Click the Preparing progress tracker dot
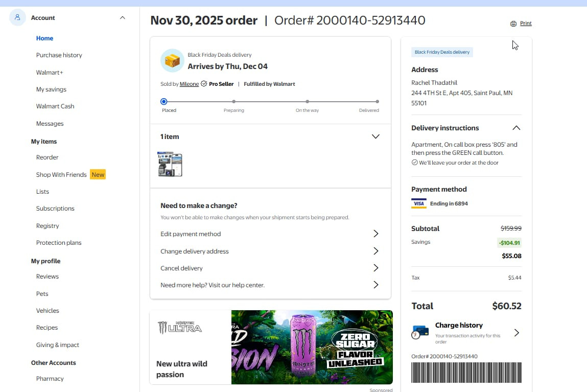Screen dimensions: 587x392 (233, 102)
